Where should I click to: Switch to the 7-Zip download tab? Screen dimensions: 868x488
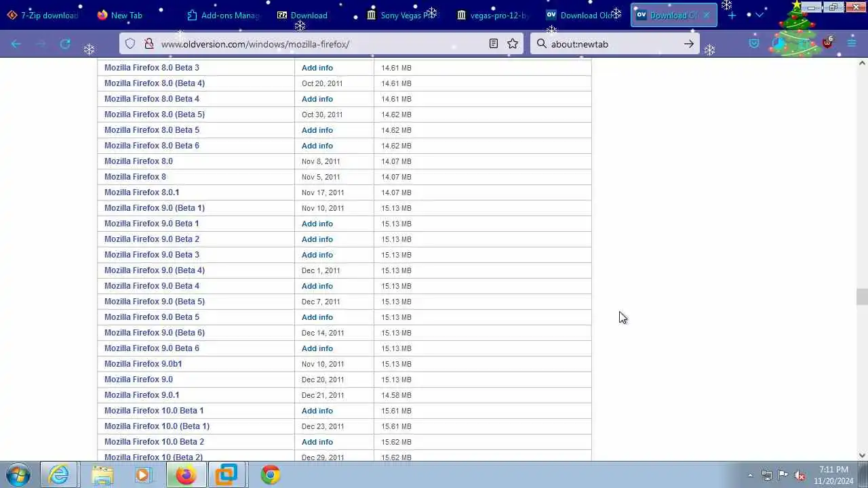coord(43,15)
